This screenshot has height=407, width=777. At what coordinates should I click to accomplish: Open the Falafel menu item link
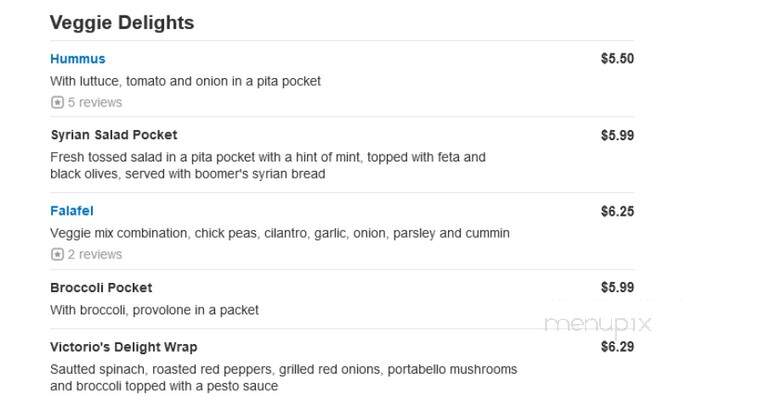72,211
